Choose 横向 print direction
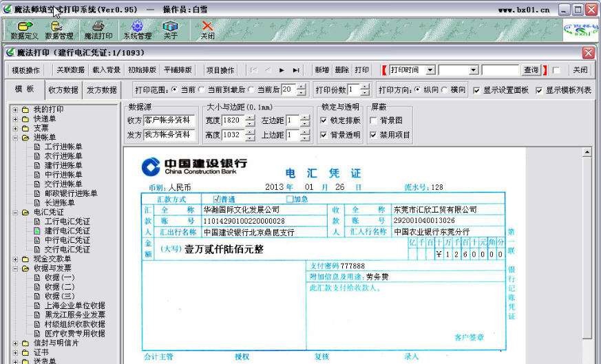This screenshot has height=364, width=601. click(x=445, y=89)
